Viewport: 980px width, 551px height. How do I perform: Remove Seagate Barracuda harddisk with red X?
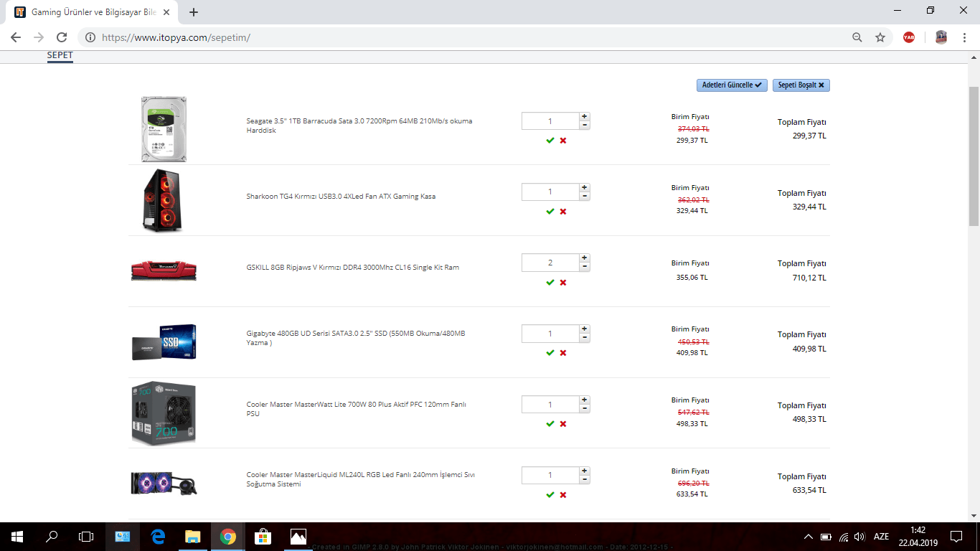[563, 141]
